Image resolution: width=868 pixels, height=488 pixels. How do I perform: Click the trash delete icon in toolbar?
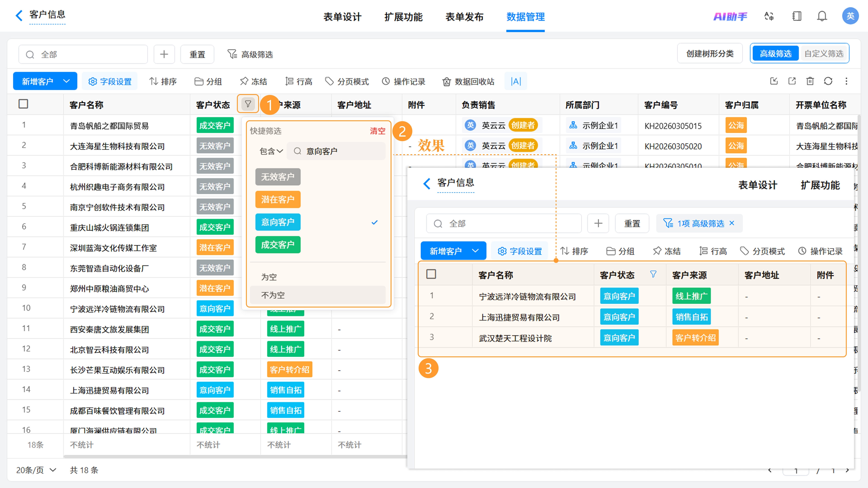810,81
